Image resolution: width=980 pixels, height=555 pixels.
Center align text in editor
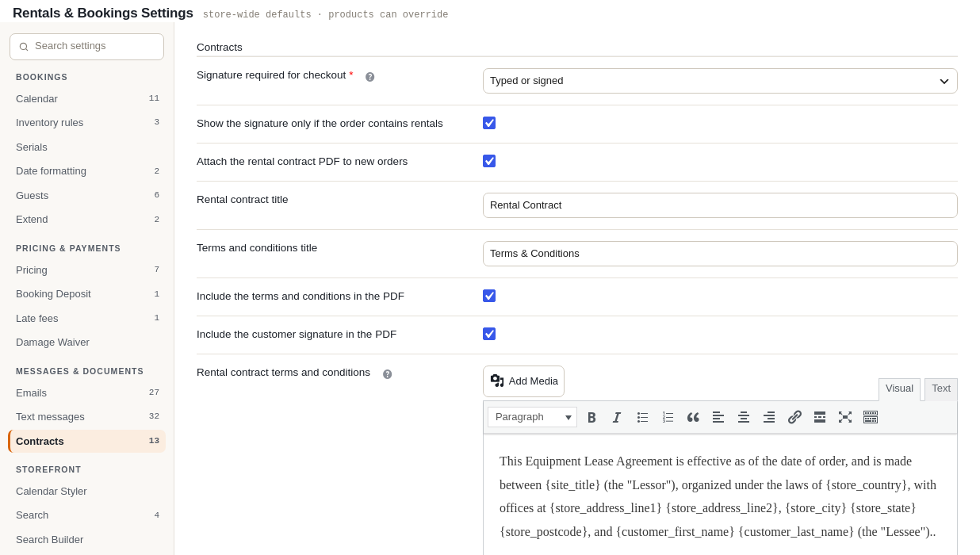pos(744,417)
